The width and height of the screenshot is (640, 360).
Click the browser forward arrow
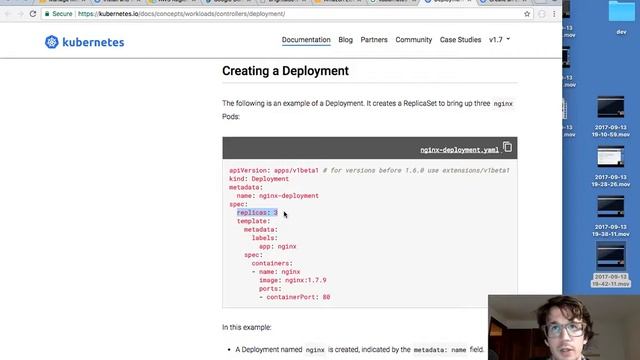(20, 14)
